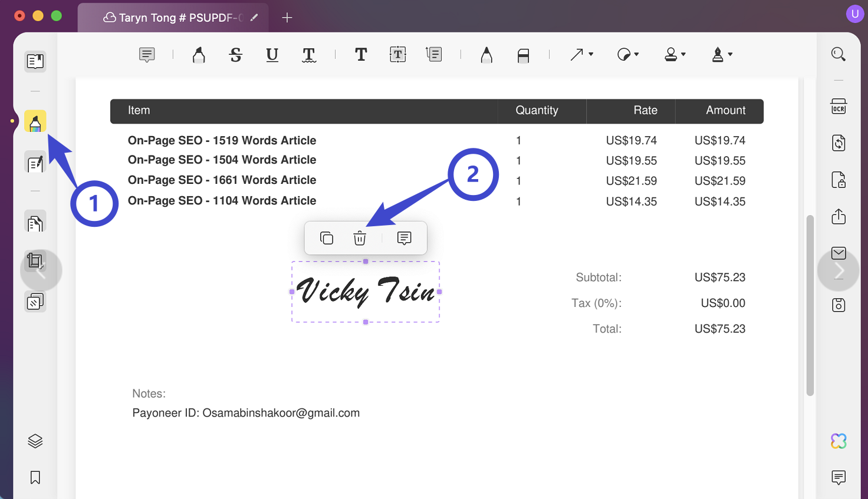Image resolution: width=868 pixels, height=499 pixels.
Task: Open a new document tab with the plus
Action: click(287, 18)
